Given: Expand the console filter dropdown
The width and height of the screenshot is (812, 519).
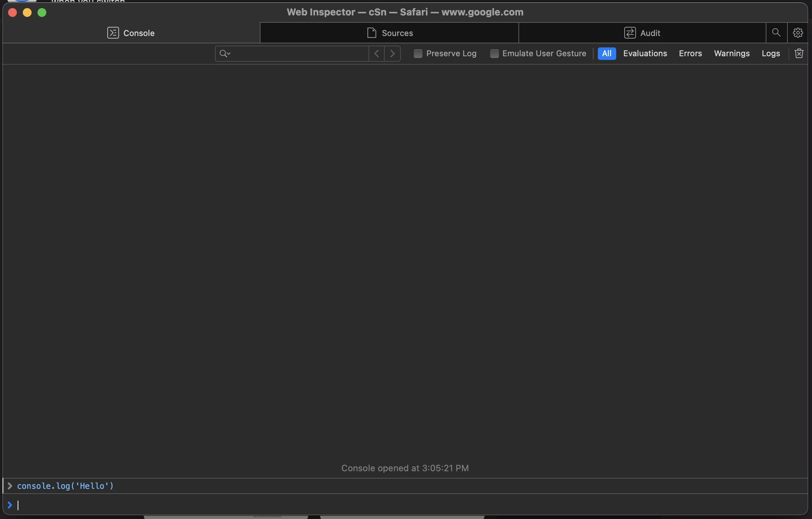Looking at the screenshot, I should 226,53.
